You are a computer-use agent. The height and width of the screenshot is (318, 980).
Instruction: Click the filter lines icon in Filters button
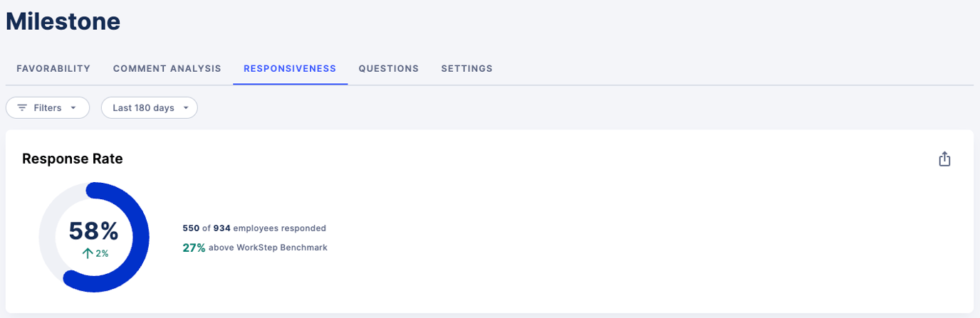pos(22,108)
